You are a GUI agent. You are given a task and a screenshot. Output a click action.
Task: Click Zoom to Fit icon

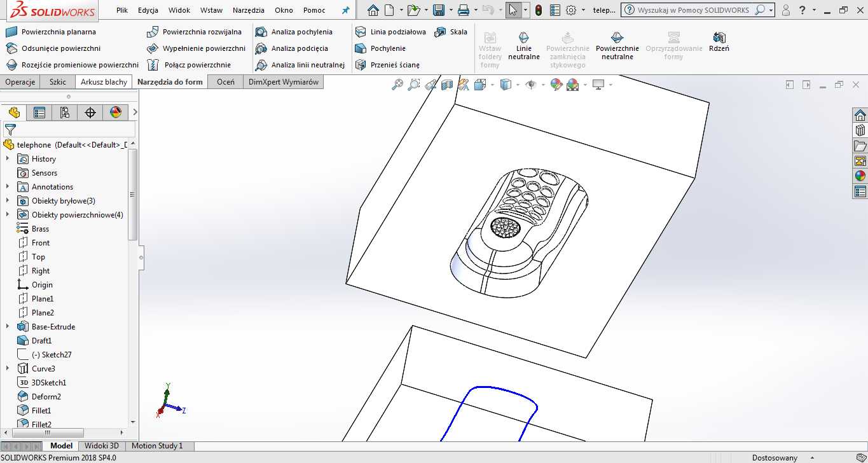click(397, 84)
